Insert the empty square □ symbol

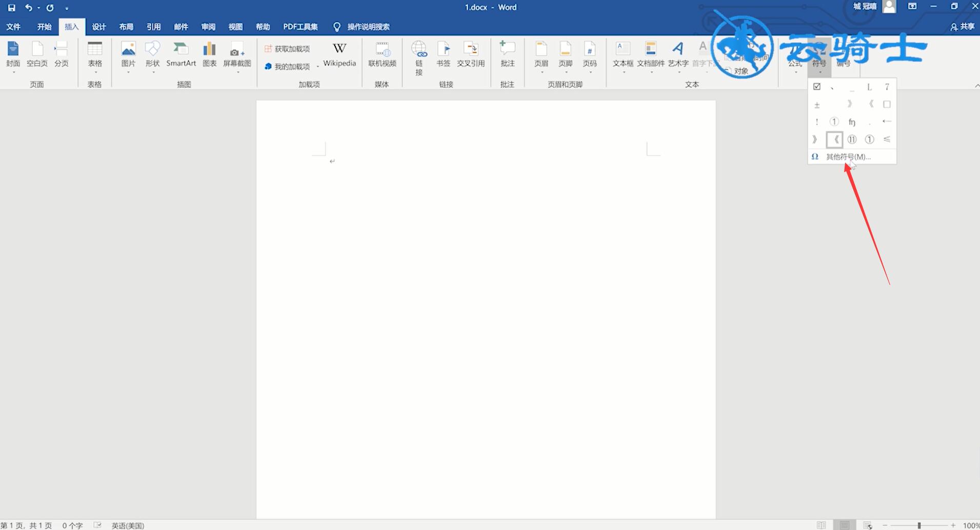(x=887, y=104)
